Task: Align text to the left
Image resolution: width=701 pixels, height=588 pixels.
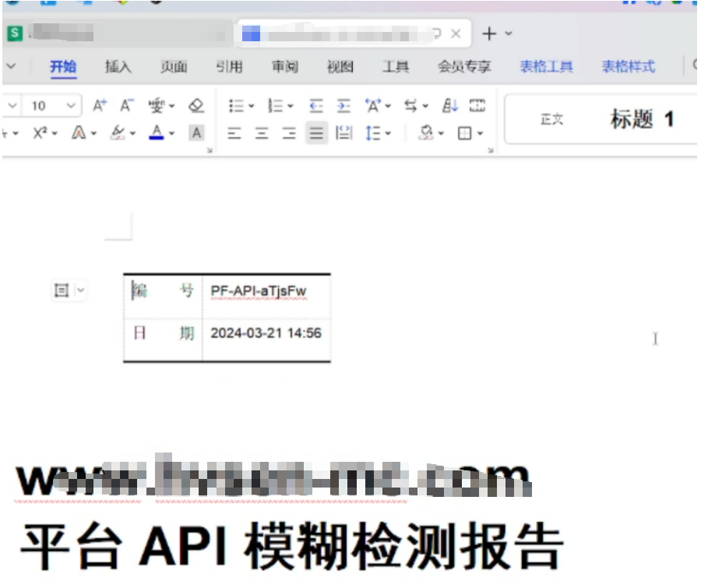Action: point(234,133)
